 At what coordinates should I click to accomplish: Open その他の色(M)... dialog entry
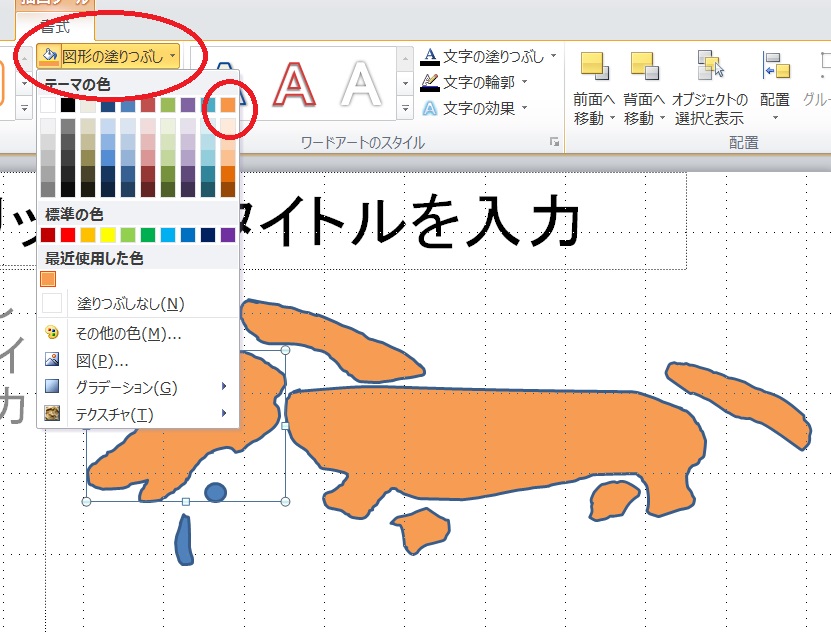tap(138, 333)
